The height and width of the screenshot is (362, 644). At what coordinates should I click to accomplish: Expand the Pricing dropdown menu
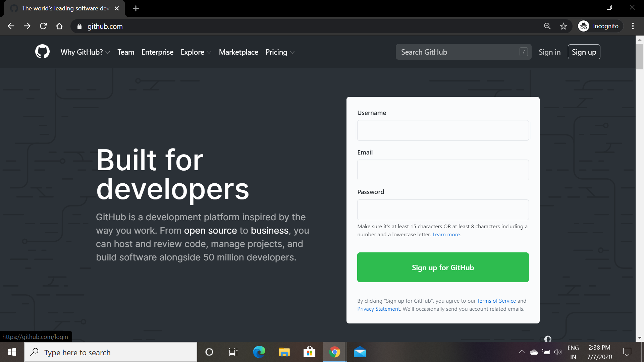(280, 52)
